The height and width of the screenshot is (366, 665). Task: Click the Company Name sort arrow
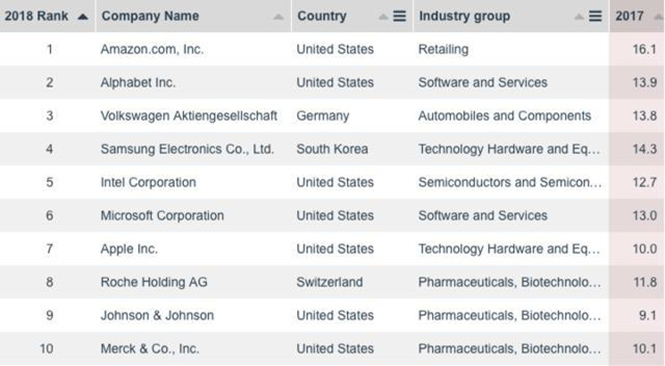click(x=278, y=17)
